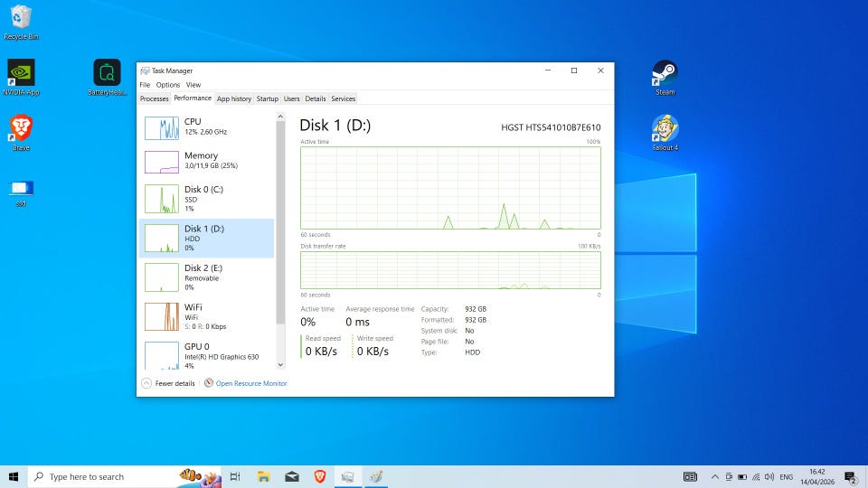Click sidebar scroll up arrow

(x=280, y=117)
